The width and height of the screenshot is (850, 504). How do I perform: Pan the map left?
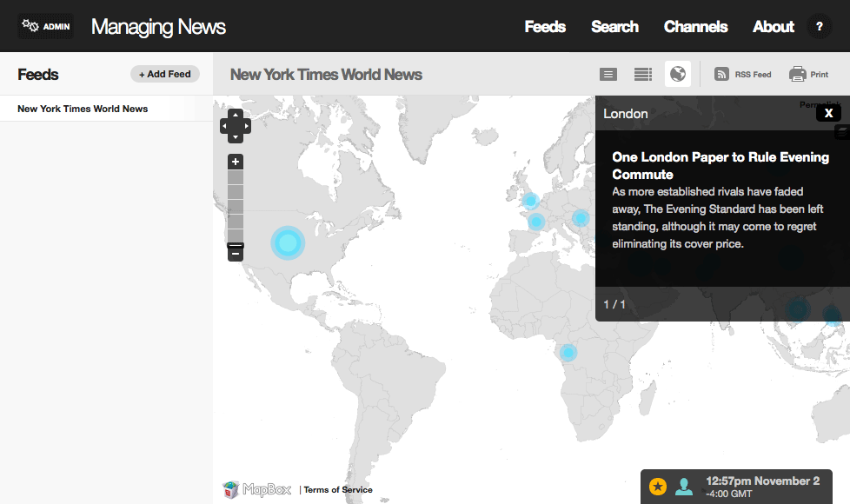click(224, 126)
